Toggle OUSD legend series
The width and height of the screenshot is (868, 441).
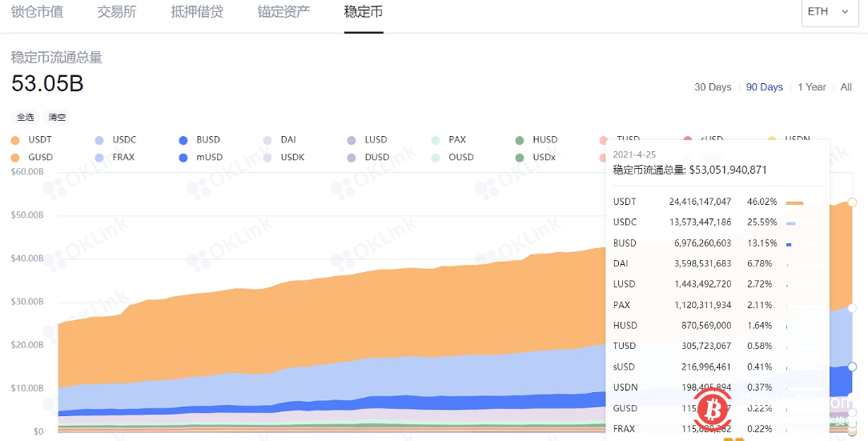453,157
